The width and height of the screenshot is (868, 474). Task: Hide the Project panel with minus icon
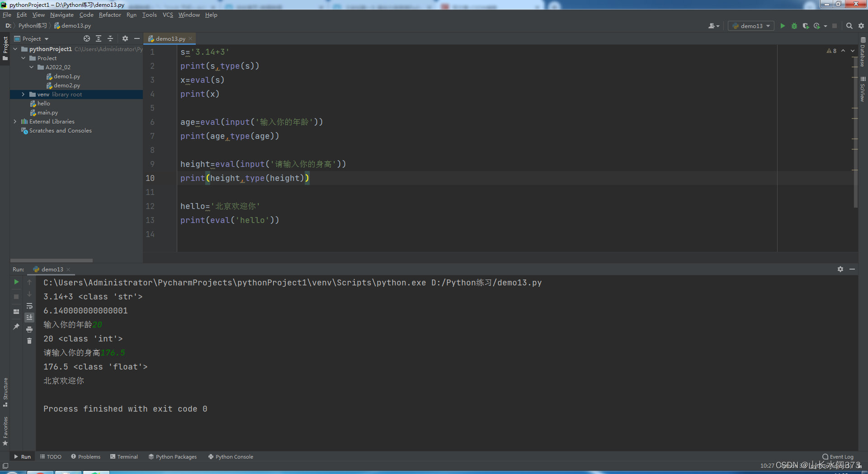click(x=137, y=38)
